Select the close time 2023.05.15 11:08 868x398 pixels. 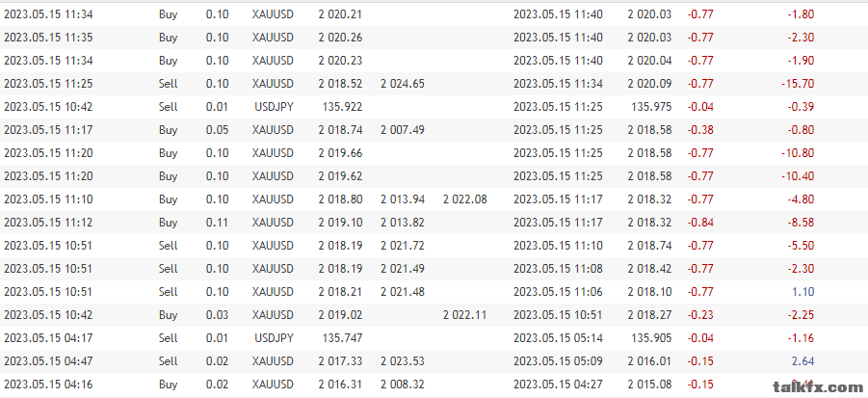[x=558, y=269]
